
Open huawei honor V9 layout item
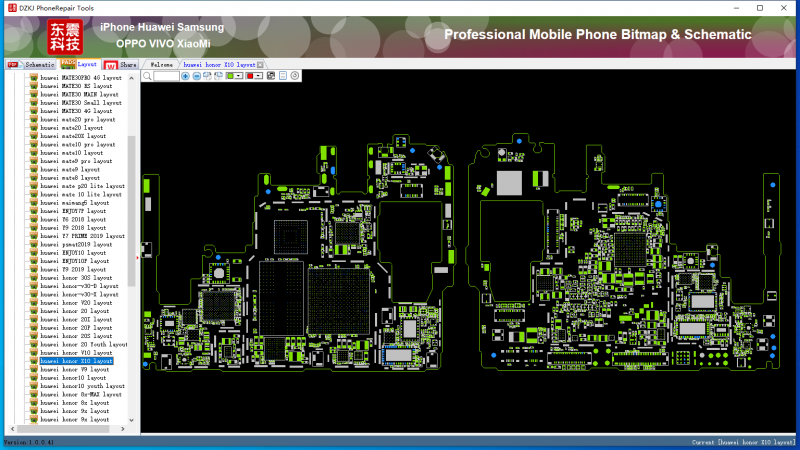coord(74,369)
